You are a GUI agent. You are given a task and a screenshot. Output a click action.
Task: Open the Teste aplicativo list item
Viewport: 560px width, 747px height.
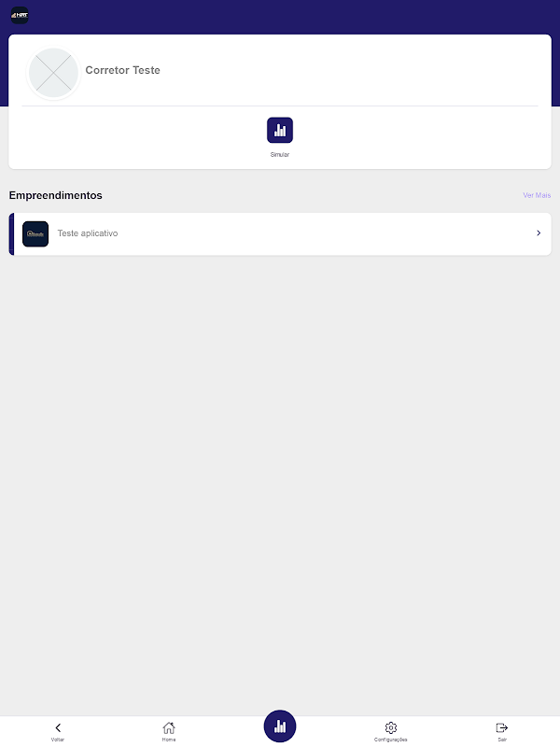click(280, 234)
